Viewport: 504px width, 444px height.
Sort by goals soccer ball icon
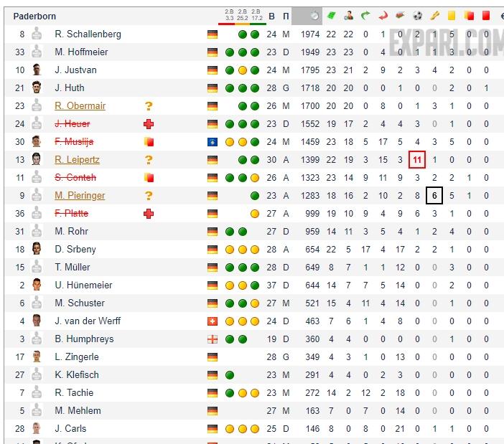tap(418, 15)
